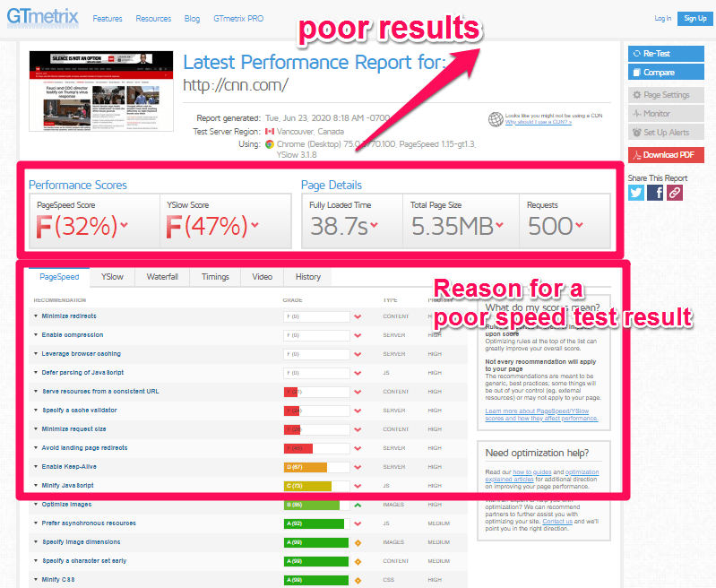Click red down arrow beside Minimize redirects

coord(358,316)
